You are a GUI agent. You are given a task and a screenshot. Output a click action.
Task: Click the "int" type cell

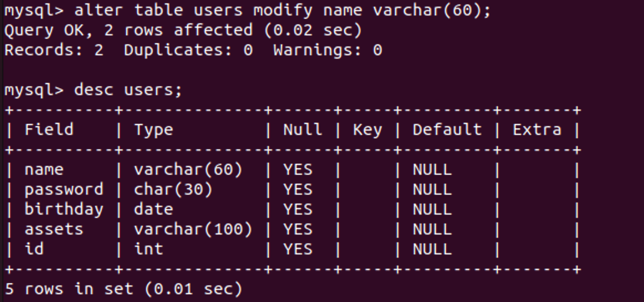point(148,249)
